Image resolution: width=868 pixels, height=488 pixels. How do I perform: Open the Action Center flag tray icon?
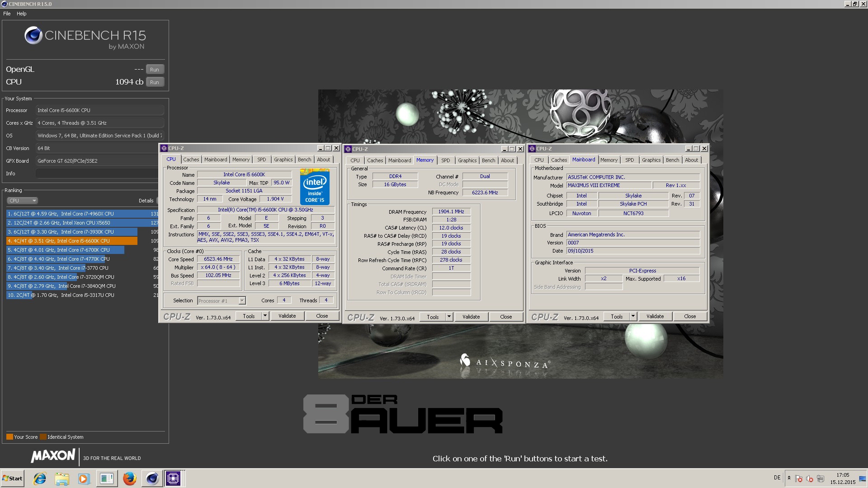[x=799, y=479]
